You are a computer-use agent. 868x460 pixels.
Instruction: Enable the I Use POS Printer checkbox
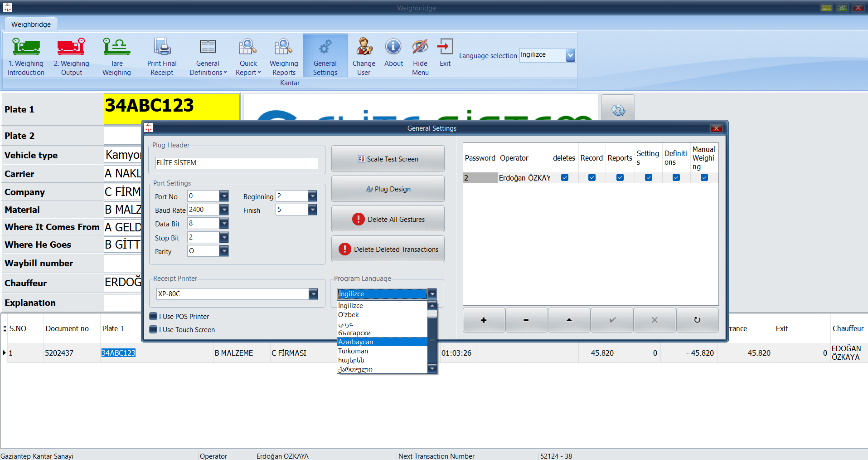[x=154, y=316]
